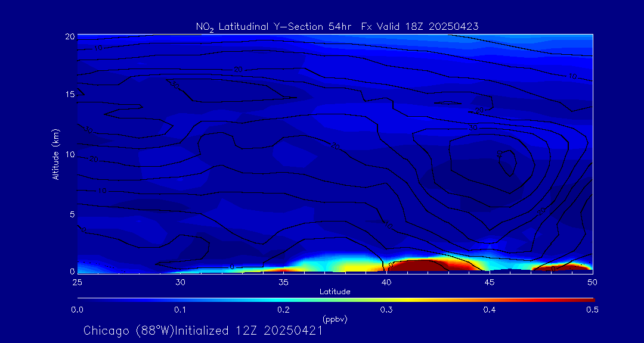Click the "Chicago (88°W)Initialized 12Z 20250421" caption
The image size is (644, 343).
point(203,330)
